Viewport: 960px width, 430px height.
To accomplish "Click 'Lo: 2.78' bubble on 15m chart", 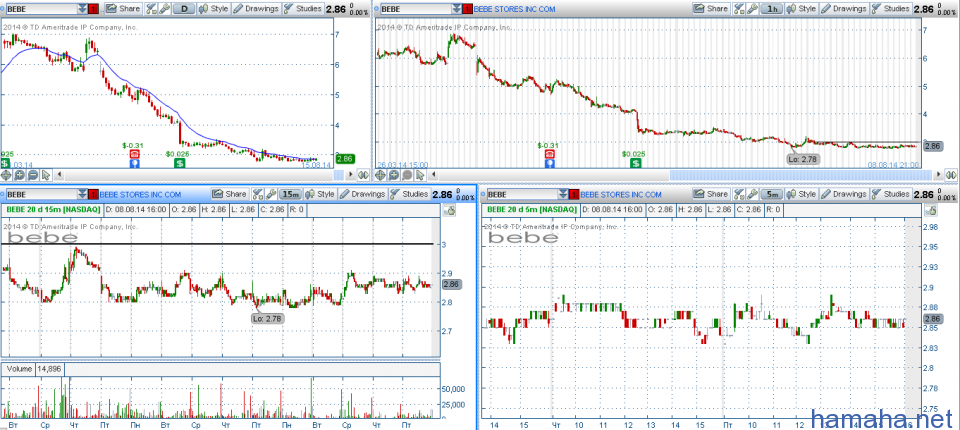I will coord(268,318).
